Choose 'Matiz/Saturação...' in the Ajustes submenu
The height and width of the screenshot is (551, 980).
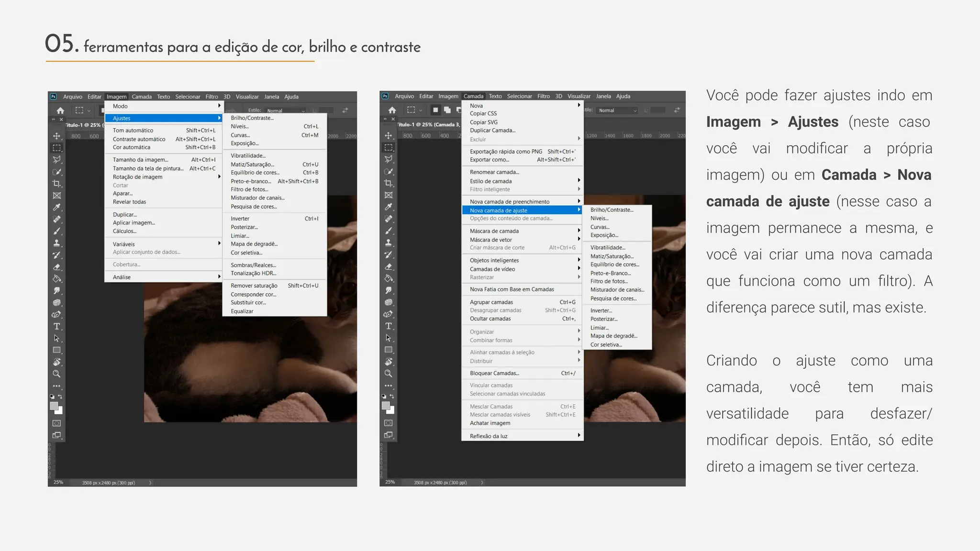(252, 164)
